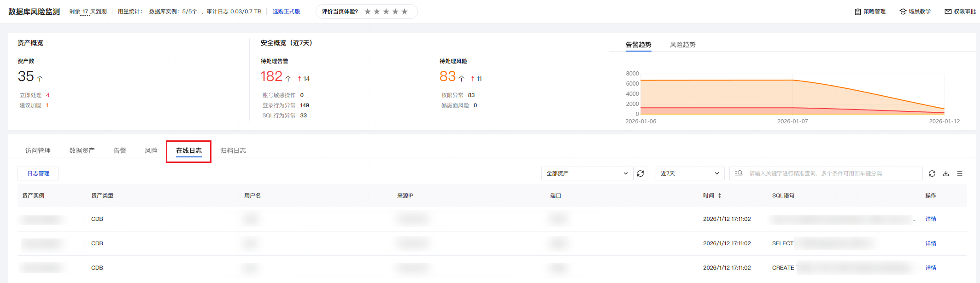The width and height of the screenshot is (980, 283).
Task: Click 登录行为异常 value 149
Action: click(x=305, y=105)
